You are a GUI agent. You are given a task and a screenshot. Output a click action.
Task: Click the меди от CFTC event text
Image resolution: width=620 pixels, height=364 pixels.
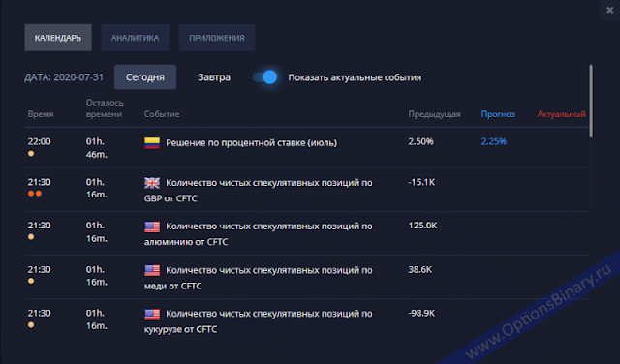pos(259,278)
